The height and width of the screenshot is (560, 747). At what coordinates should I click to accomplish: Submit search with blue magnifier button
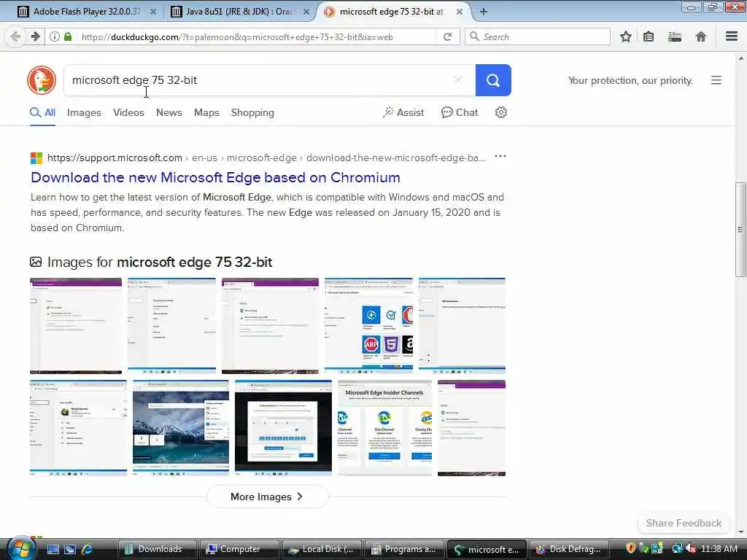[493, 80]
